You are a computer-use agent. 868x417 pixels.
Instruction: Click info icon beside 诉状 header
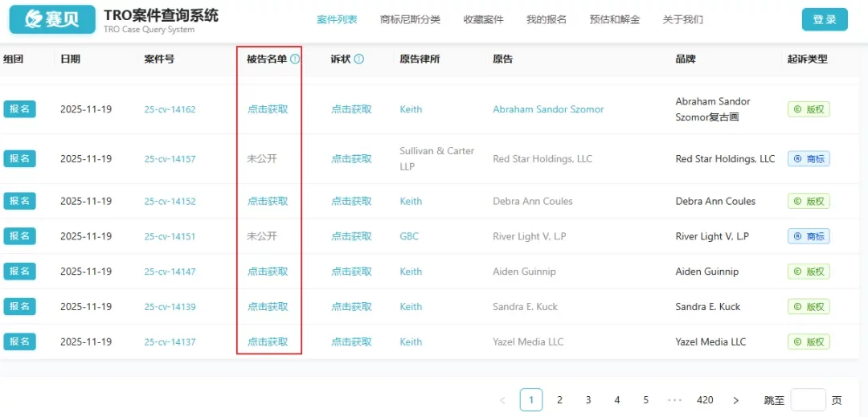[x=358, y=59]
